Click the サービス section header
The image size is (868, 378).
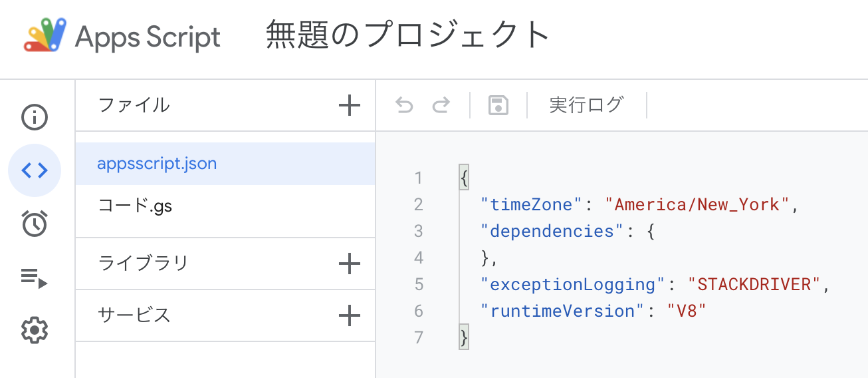coord(134,315)
